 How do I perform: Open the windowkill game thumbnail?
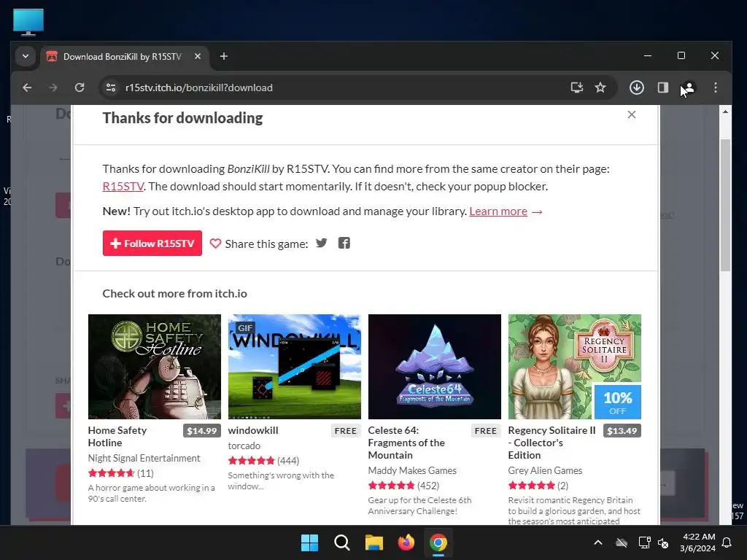tap(295, 367)
